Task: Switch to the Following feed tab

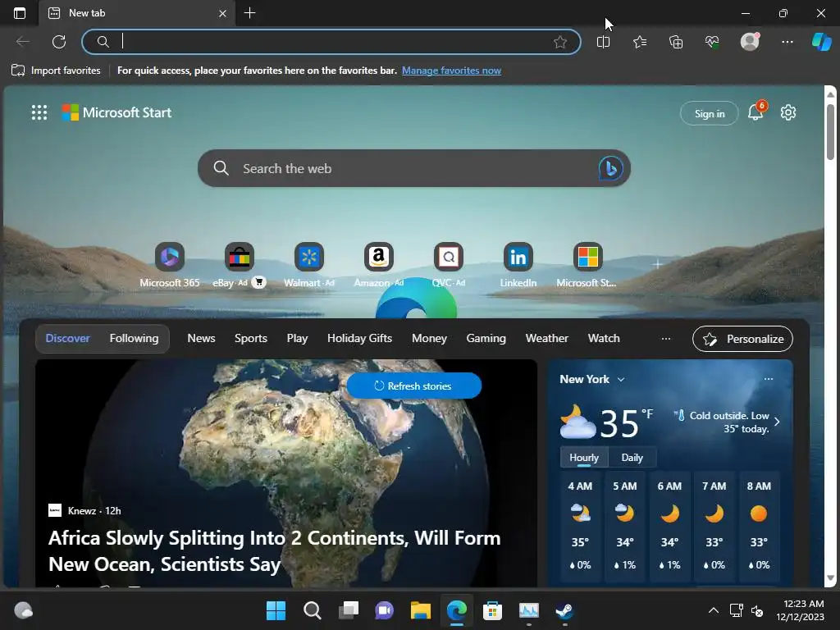Action: coord(134,338)
